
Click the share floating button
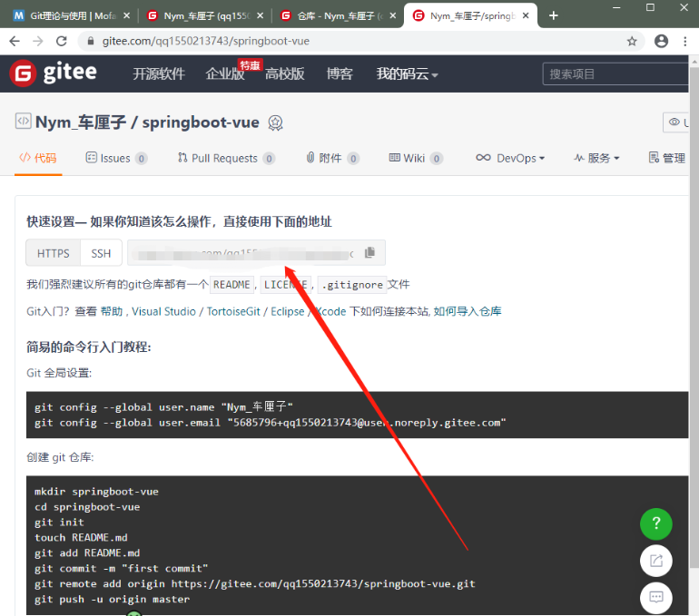pyautogui.click(x=655, y=561)
